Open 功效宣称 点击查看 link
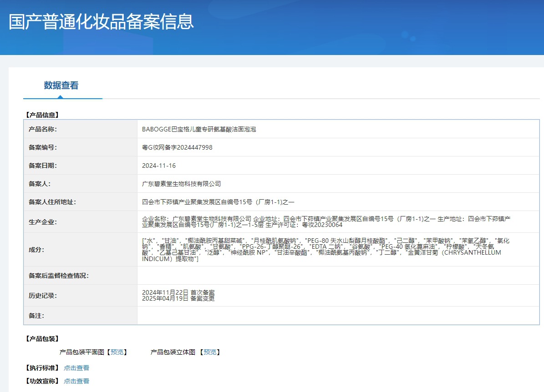The image size is (544, 392). (76, 381)
